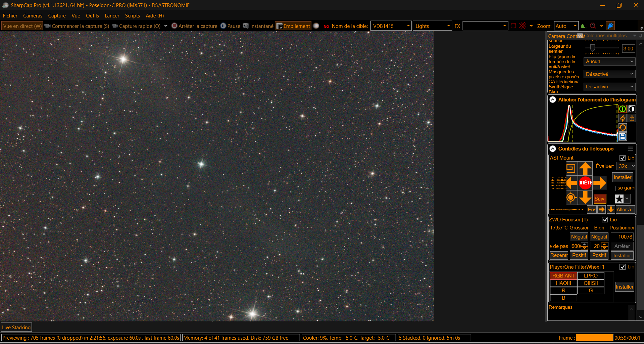Click the small down arrow beside Aller à
Viewport: 644px width, 344px height.
click(x=611, y=210)
